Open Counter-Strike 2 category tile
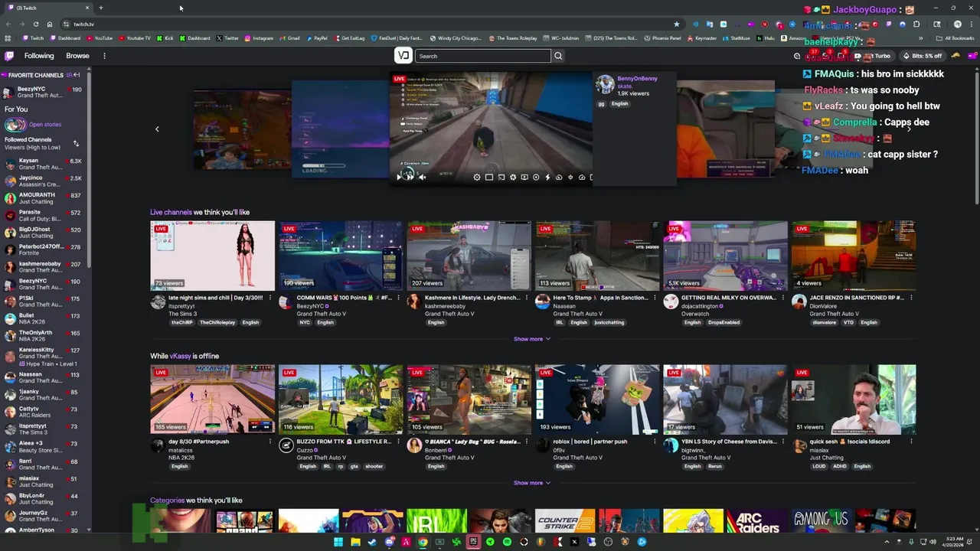The width and height of the screenshot is (980, 551). pyautogui.click(x=565, y=522)
